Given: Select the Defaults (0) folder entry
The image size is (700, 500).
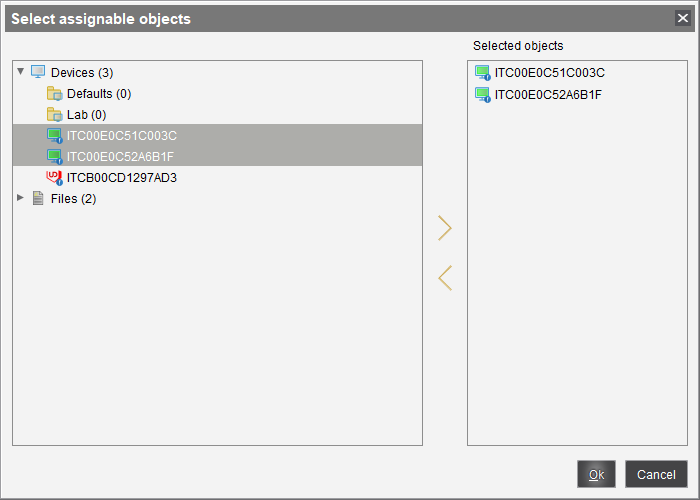Looking at the screenshot, I should (x=99, y=93).
